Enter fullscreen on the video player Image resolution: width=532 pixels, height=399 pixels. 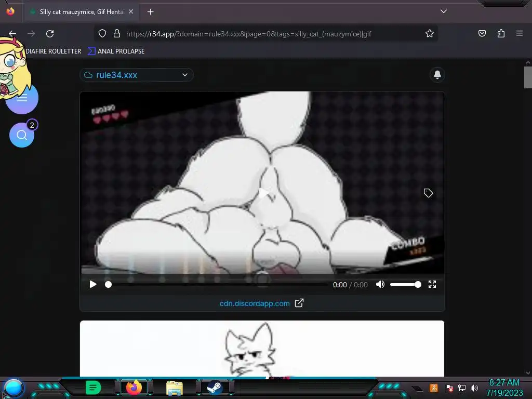(x=432, y=284)
